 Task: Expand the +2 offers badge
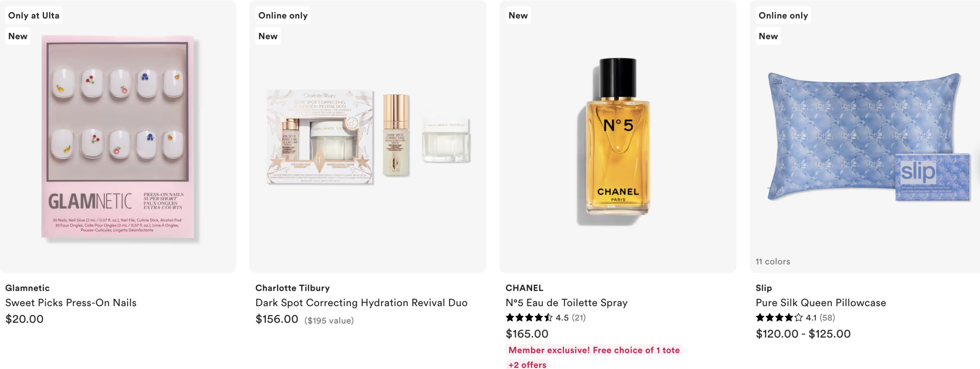pos(528,364)
